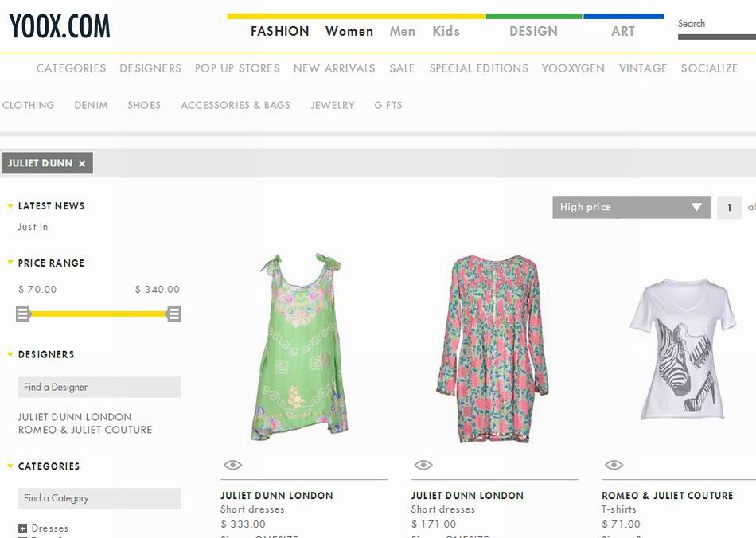Browse the CLOTHING subcategory

(28, 105)
